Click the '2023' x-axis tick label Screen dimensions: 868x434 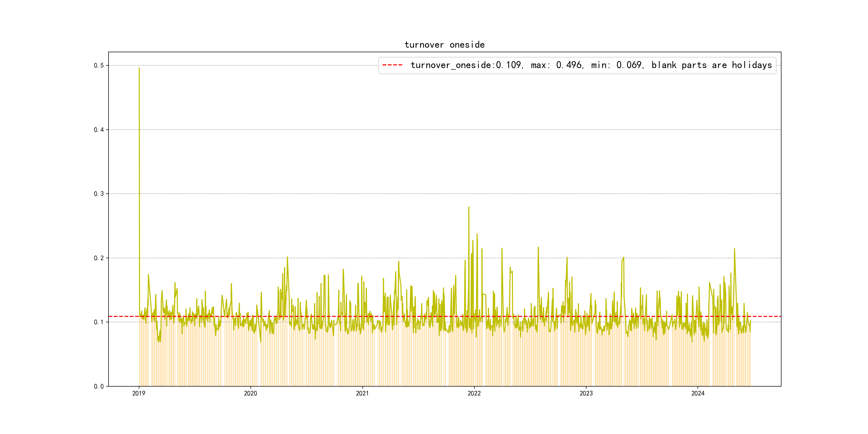[586, 393]
